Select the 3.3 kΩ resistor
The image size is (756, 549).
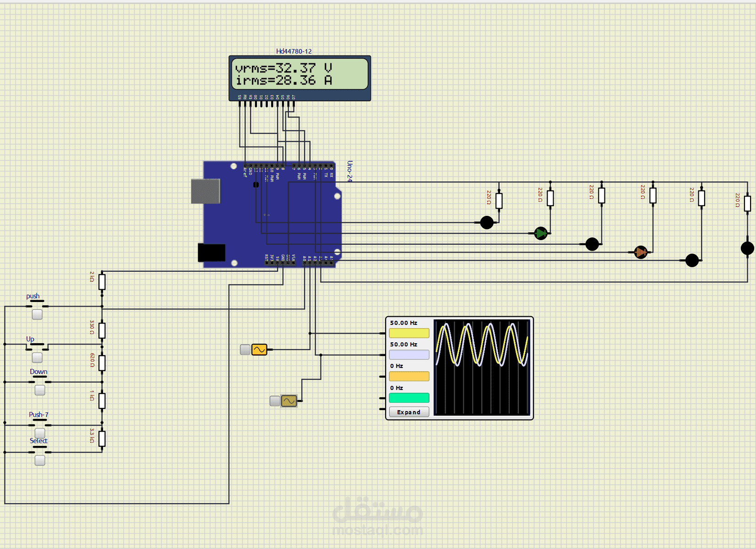pos(102,439)
